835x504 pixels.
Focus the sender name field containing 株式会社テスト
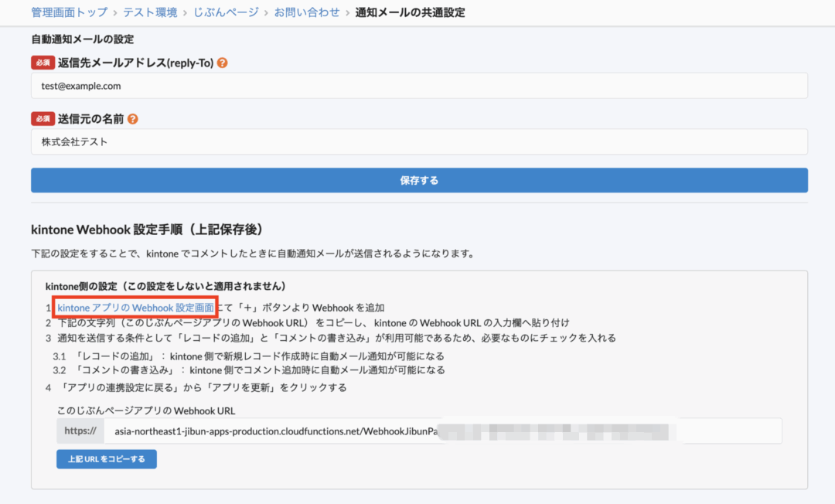(x=419, y=142)
